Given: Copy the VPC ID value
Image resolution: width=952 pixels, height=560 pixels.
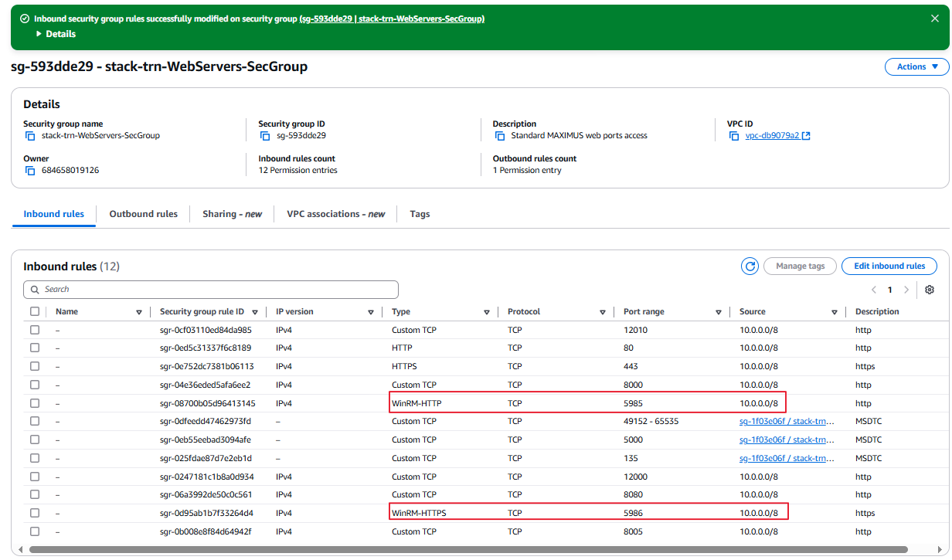Looking at the screenshot, I should (733, 136).
